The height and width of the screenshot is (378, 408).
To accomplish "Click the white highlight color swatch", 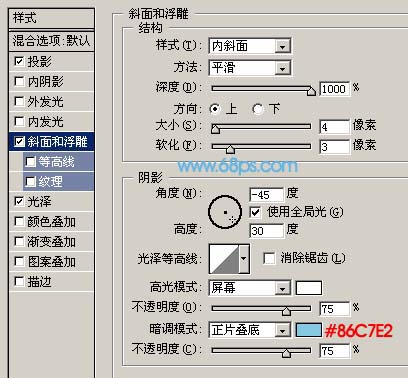I will (x=309, y=288).
